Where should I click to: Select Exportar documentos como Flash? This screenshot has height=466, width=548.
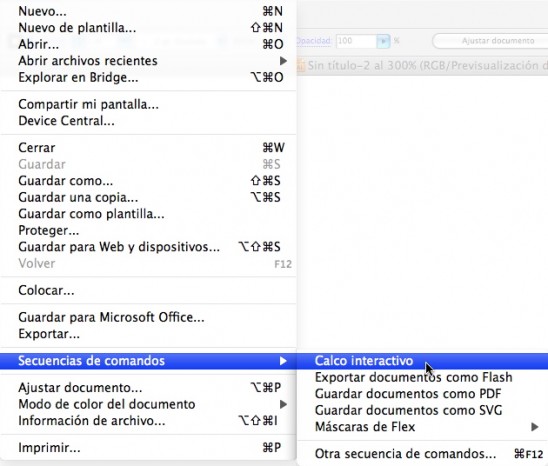[x=422, y=377]
